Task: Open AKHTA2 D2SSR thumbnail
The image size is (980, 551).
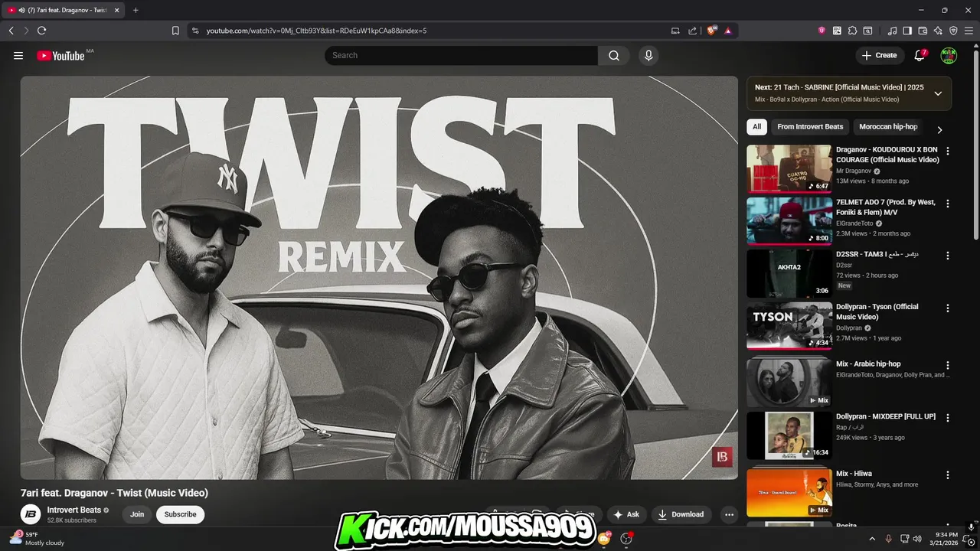Action: point(789,274)
